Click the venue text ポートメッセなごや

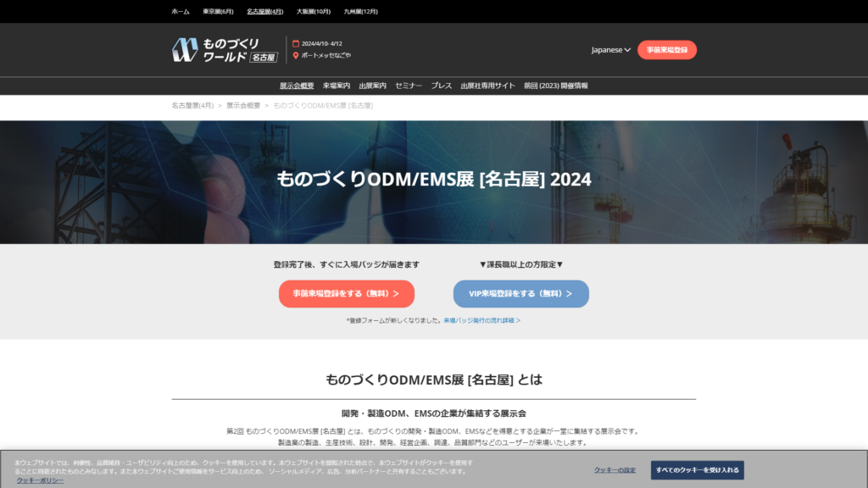pos(326,55)
